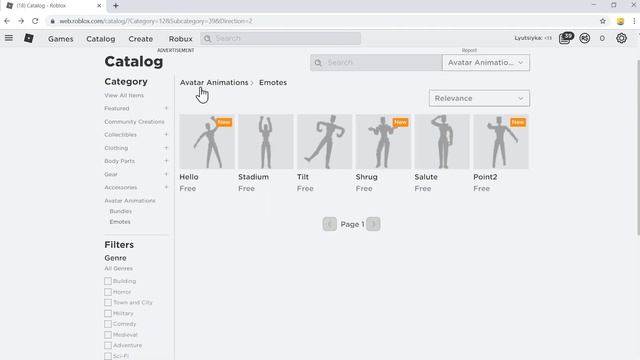Click the Emotes breadcrumb

pos(273,82)
